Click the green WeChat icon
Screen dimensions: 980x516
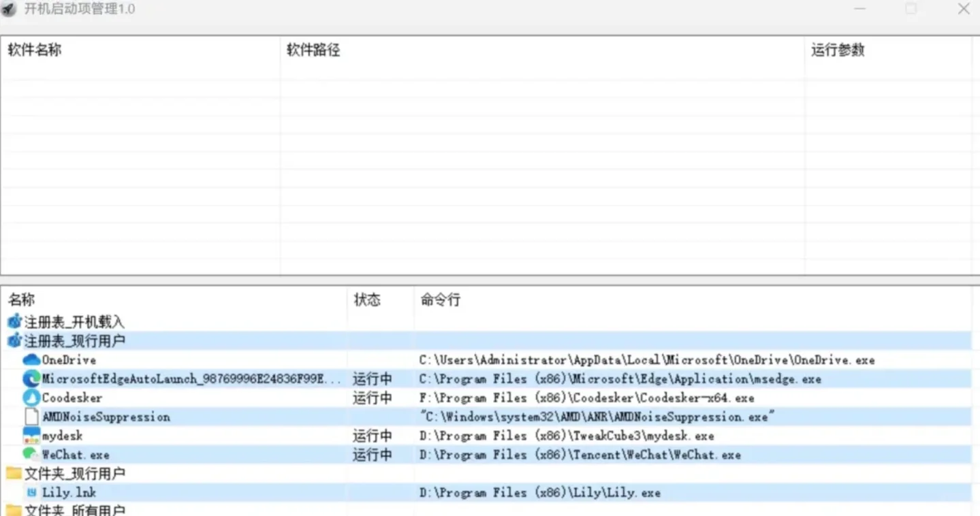click(31, 454)
